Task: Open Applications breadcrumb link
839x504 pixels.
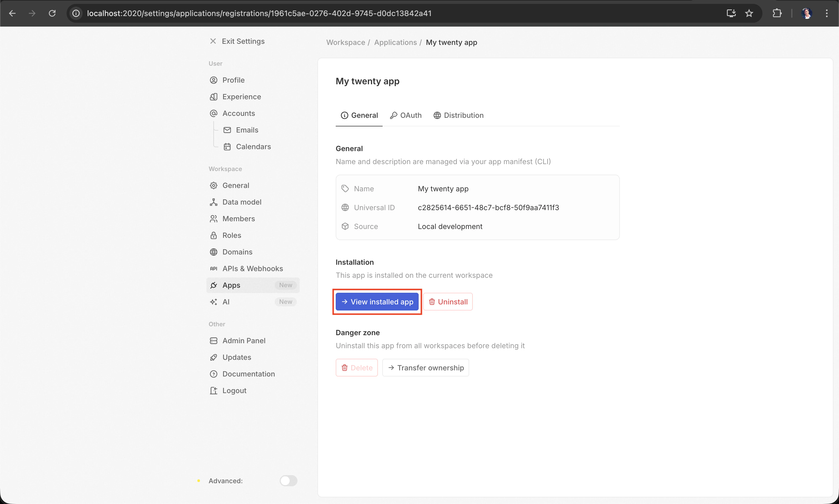Action: (395, 42)
